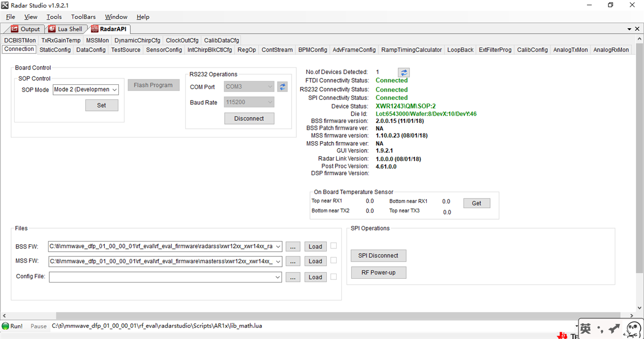Switch to the DynamicChirpCfg tab
Image resolution: width=644 pixels, height=339 pixels.
click(x=137, y=40)
